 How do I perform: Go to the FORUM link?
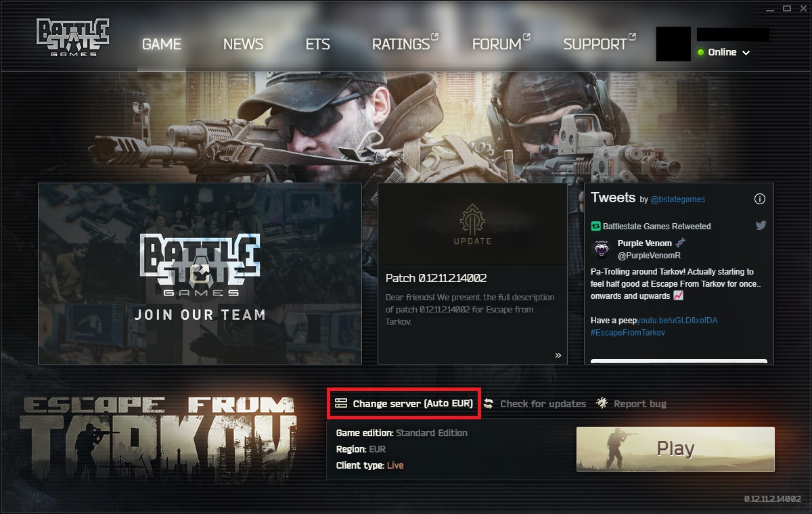(501, 43)
